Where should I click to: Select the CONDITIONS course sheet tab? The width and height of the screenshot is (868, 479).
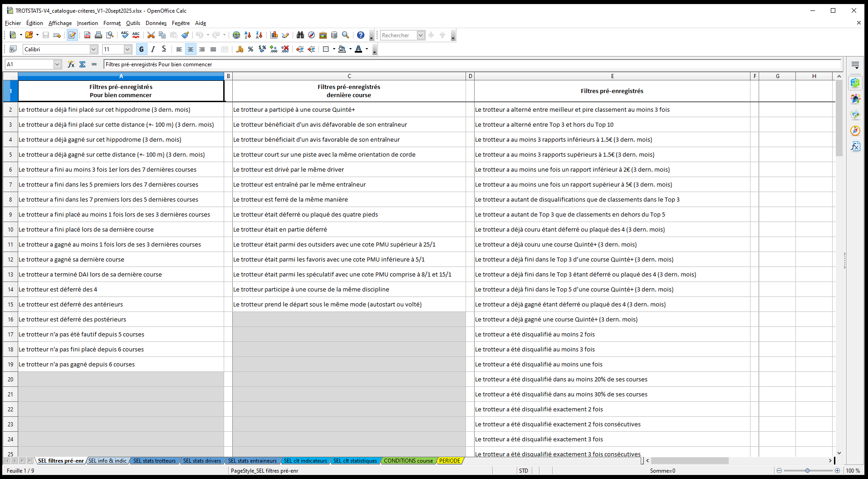[x=408, y=460]
